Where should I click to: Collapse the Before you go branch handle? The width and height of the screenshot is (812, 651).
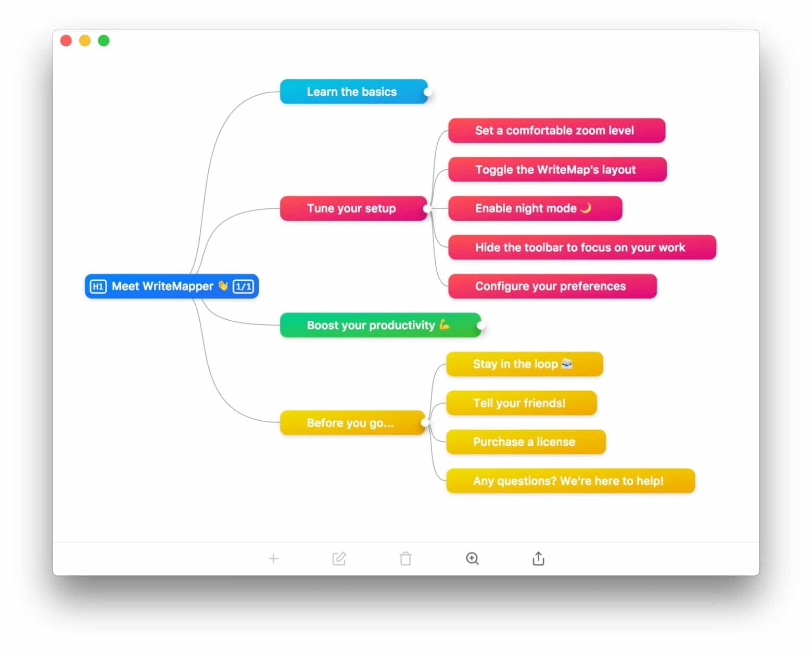tap(425, 423)
